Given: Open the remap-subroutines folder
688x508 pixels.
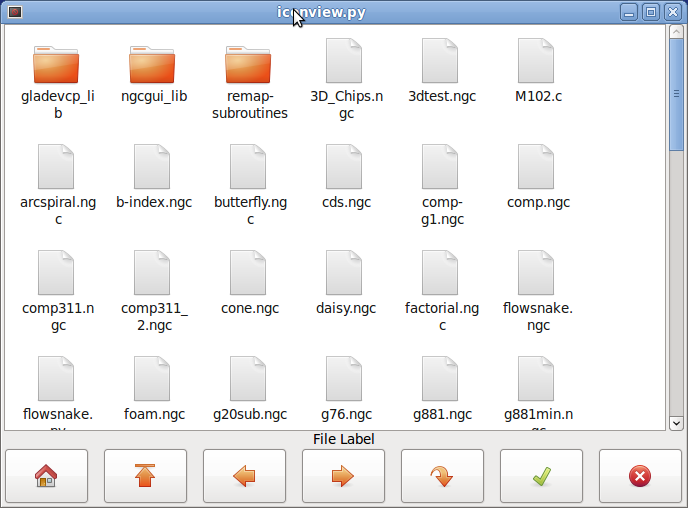Looking at the screenshot, I should point(248,65).
